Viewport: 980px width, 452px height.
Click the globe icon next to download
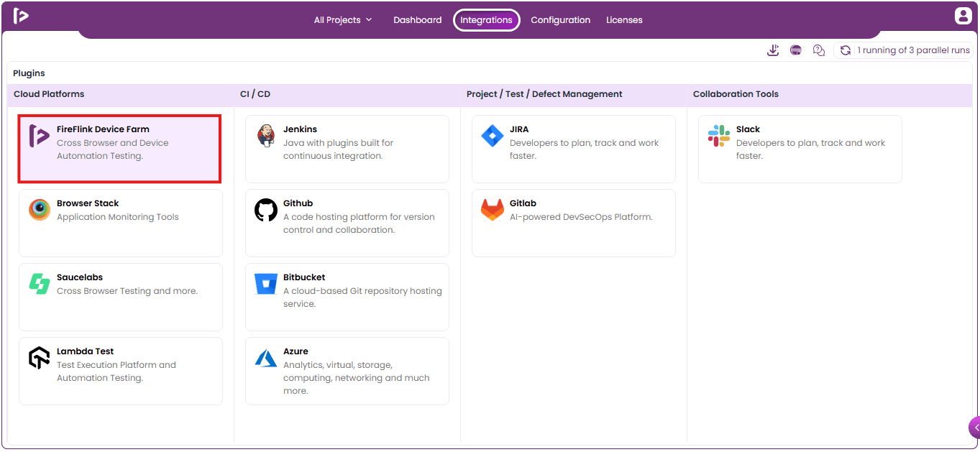796,50
